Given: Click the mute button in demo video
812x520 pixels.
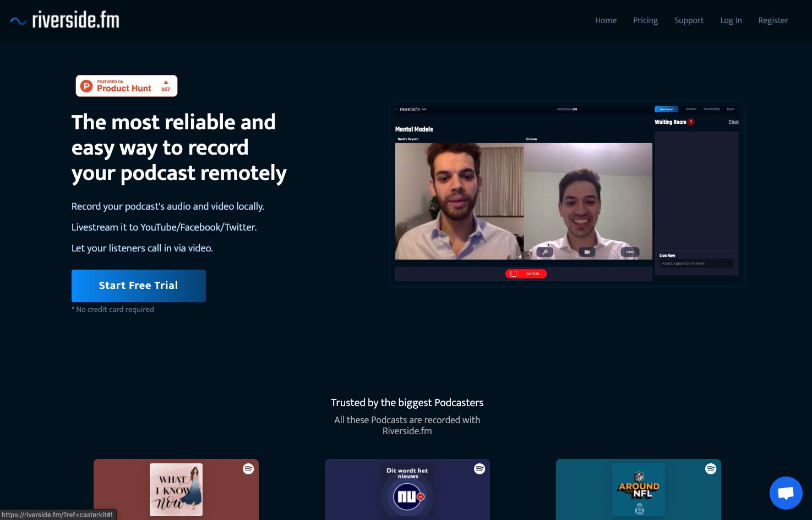Looking at the screenshot, I should [x=630, y=252].
